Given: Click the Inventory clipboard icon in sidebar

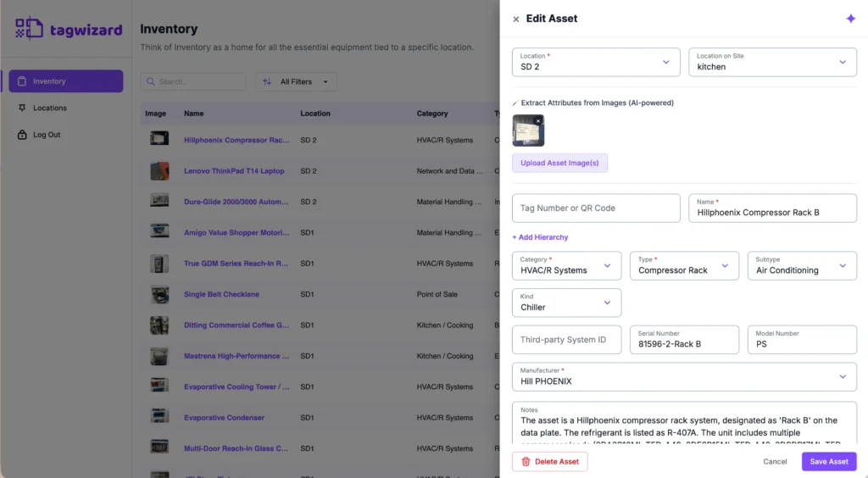Looking at the screenshot, I should 22,81.
